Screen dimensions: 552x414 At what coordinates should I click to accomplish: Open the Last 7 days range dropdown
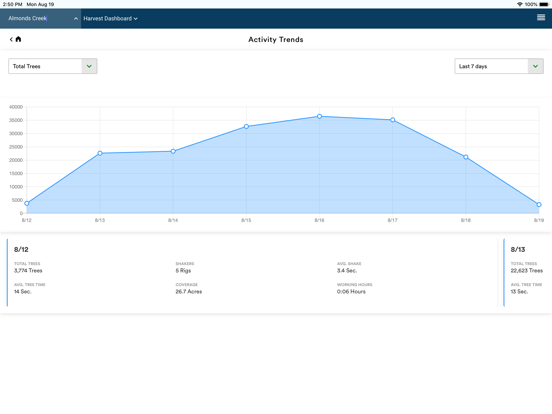pyautogui.click(x=499, y=66)
